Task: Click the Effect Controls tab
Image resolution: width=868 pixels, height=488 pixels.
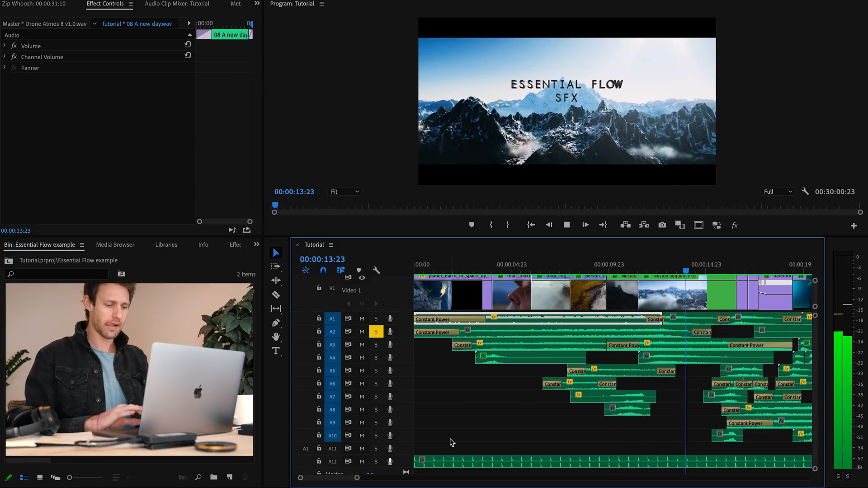Action: (x=105, y=4)
